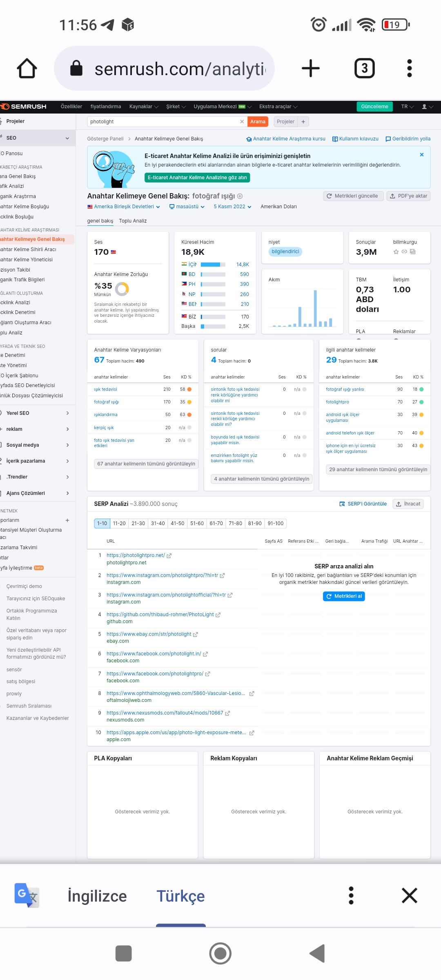441x980 pixels.
Task: Click the Anahtar Kelime Zorluğu donut gauge
Action: tap(122, 289)
